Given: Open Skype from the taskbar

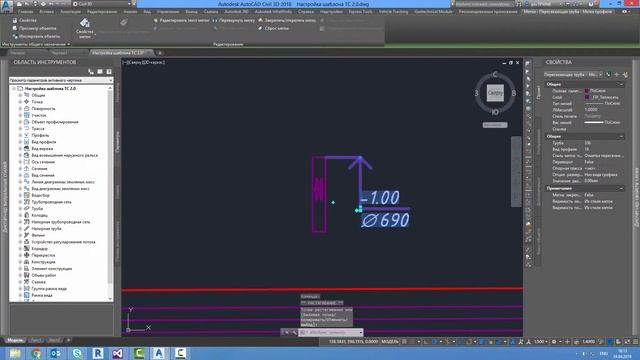Looking at the screenshot, I should (77, 353).
